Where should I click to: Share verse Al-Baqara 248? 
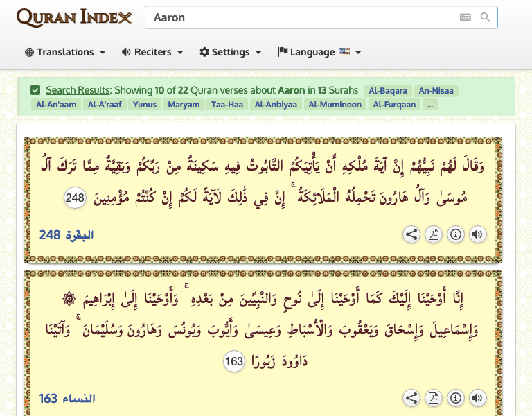coord(411,234)
